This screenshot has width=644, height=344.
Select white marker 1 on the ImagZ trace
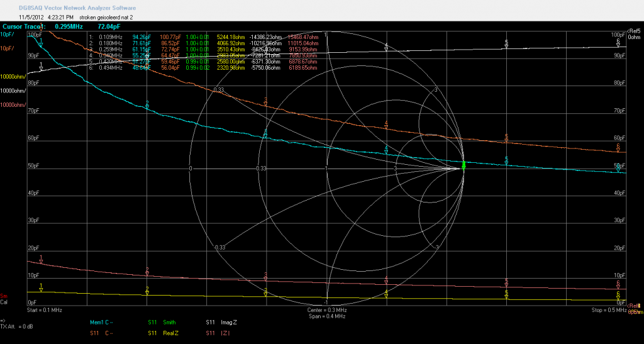41,67
